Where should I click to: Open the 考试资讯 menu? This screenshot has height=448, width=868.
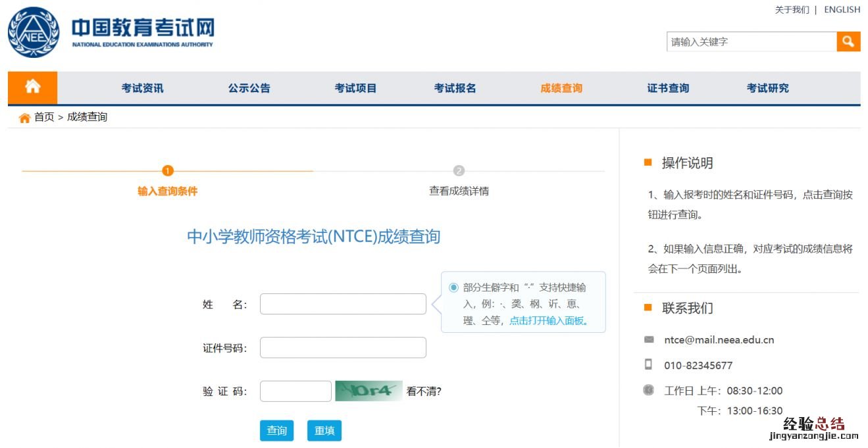click(x=142, y=88)
